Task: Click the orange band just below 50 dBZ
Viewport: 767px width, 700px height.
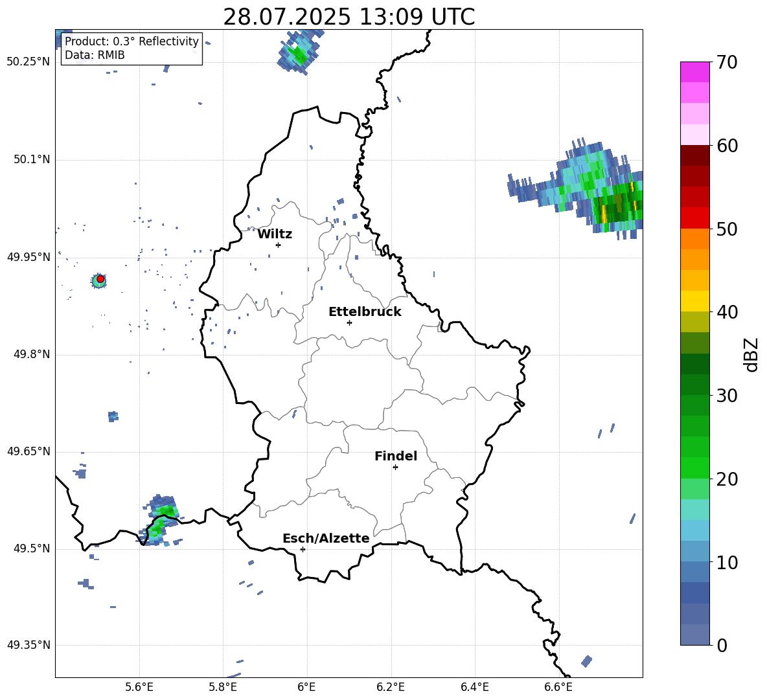Action: point(694,238)
